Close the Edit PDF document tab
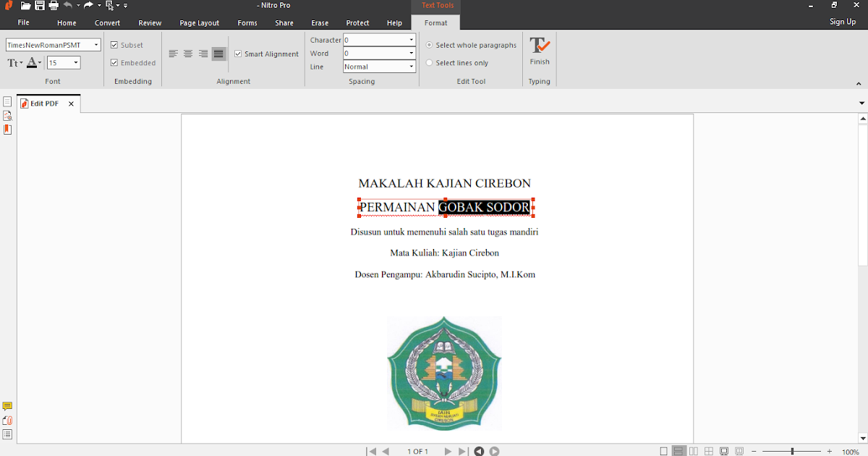This screenshot has width=868, height=456. pos(71,104)
